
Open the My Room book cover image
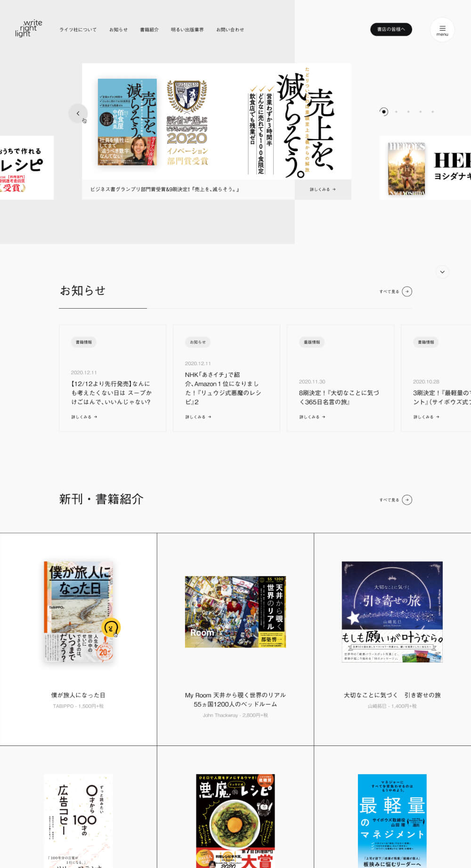pos(235,612)
